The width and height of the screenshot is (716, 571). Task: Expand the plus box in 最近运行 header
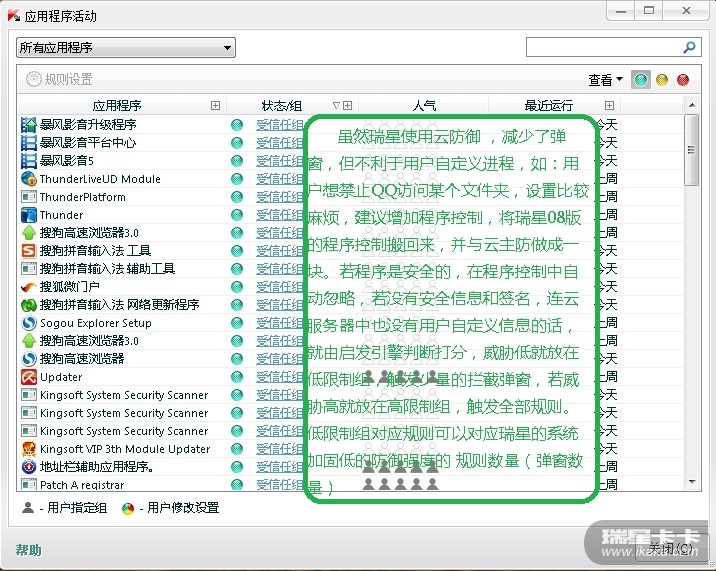[x=609, y=106]
